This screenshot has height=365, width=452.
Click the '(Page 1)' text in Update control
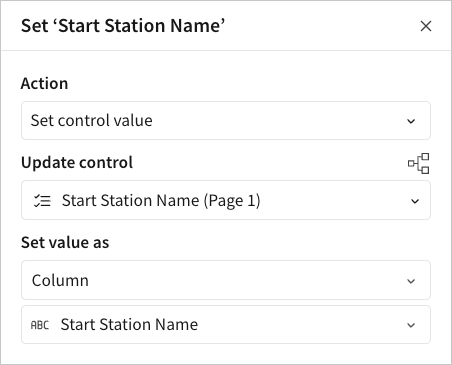[232, 201]
